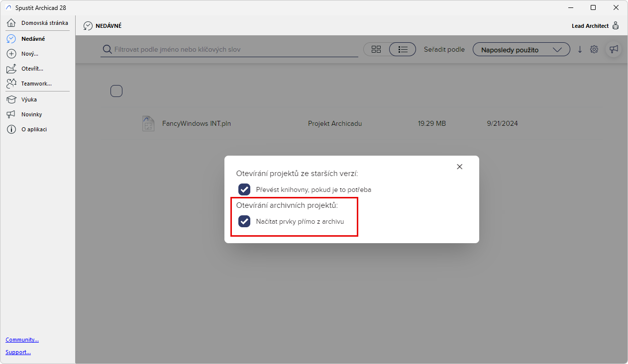Screen dimensions: 628x364
Task: Open the Community... link
Action: pyautogui.click(x=22, y=340)
